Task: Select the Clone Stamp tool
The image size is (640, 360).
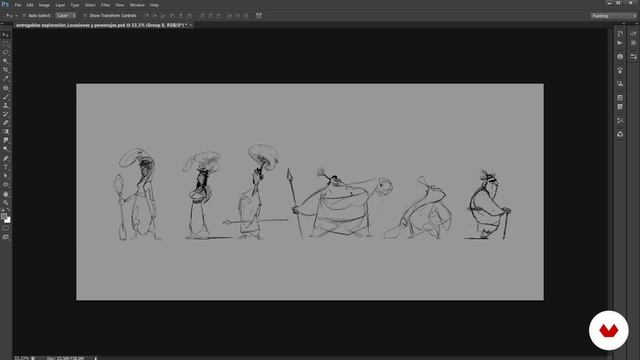Action: pyautogui.click(x=6, y=105)
